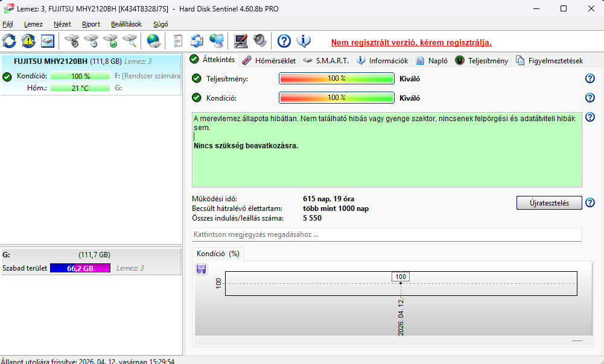
Task: Click help icon beside the status text box
Action: point(590,117)
